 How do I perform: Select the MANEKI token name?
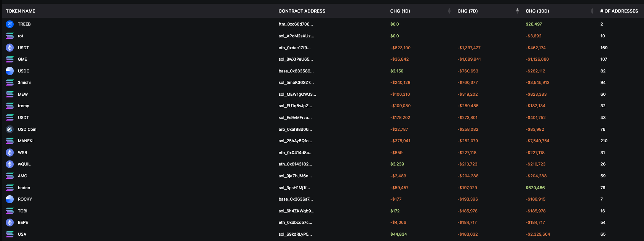pyautogui.click(x=26, y=141)
